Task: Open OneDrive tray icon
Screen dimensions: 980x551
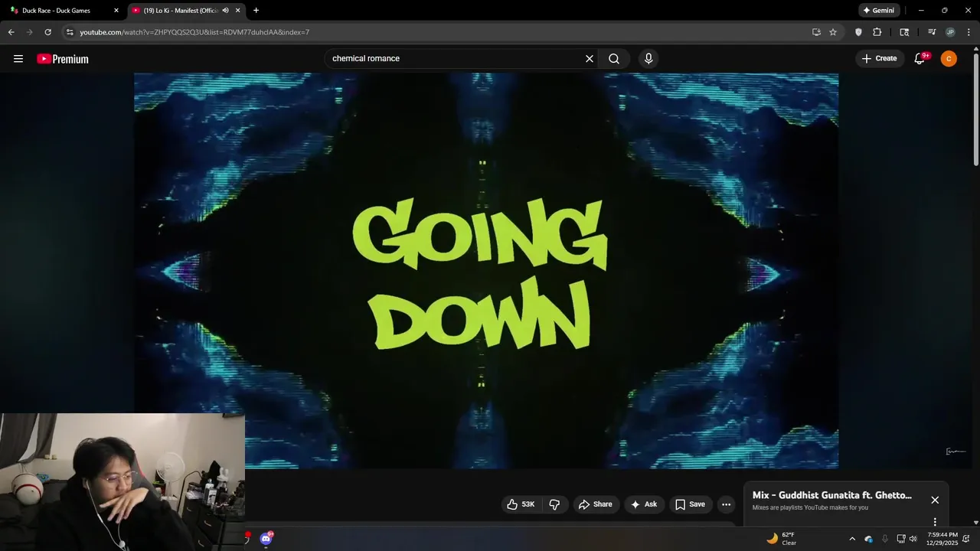Action: 869,539
